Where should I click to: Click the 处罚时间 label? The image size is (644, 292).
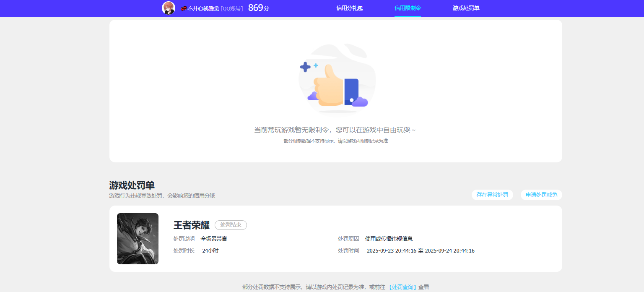pos(348,251)
